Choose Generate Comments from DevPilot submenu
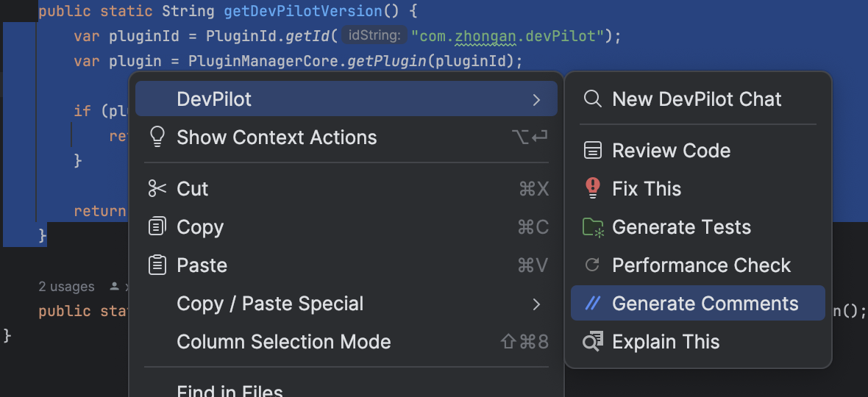The image size is (868, 397). 697,303
